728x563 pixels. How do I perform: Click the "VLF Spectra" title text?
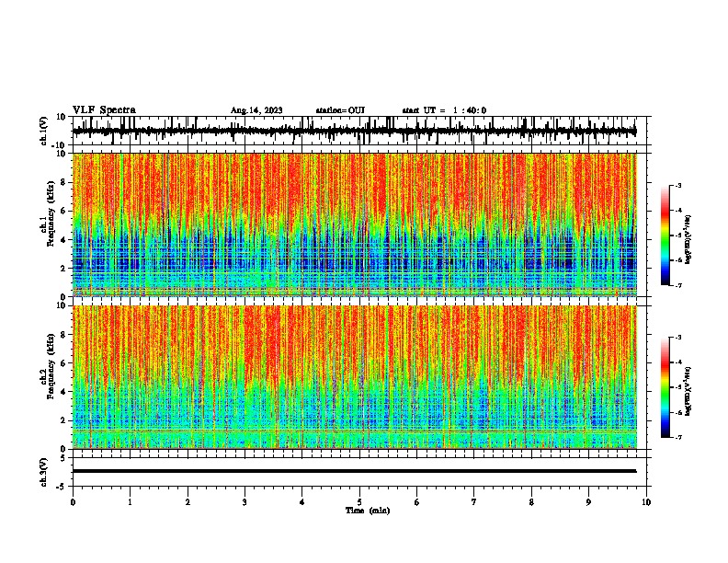coord(104,110)
